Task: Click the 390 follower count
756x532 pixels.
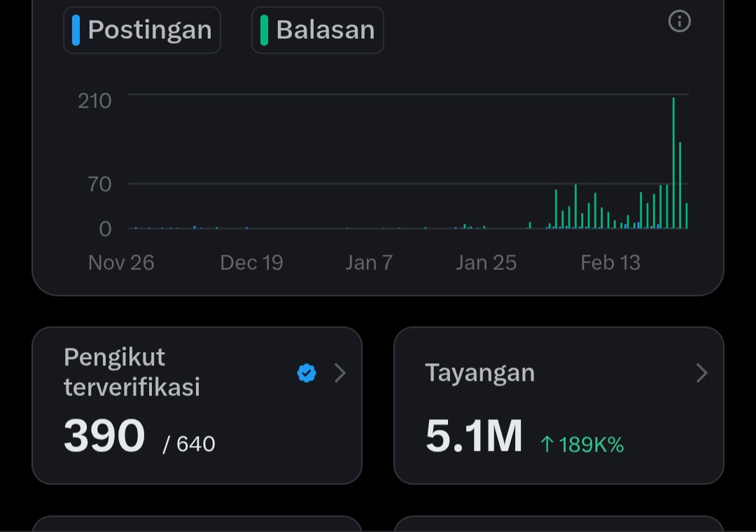Action: 104,436
